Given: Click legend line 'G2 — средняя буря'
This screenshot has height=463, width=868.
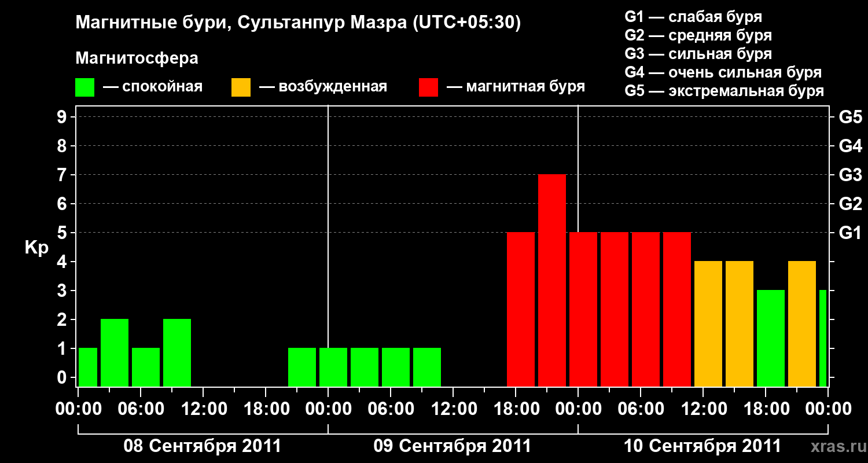Looking at the screenshot, I should click(698, 35).
